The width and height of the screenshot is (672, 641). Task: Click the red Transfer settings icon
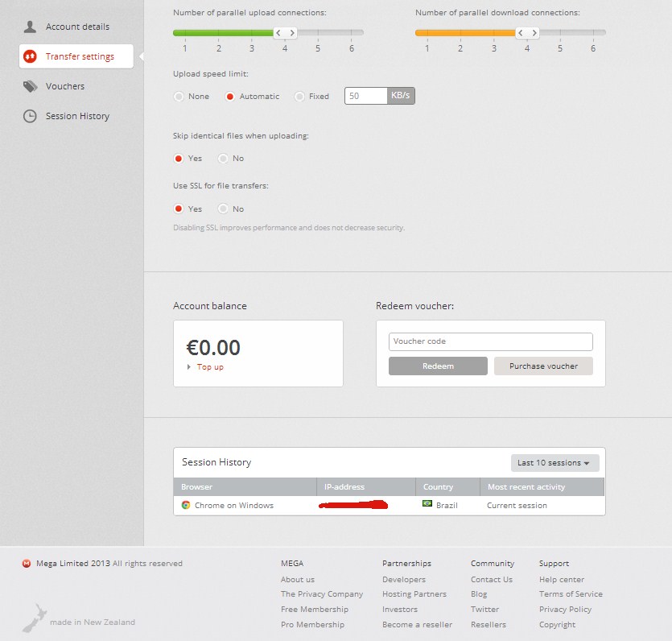click(30, 56)
